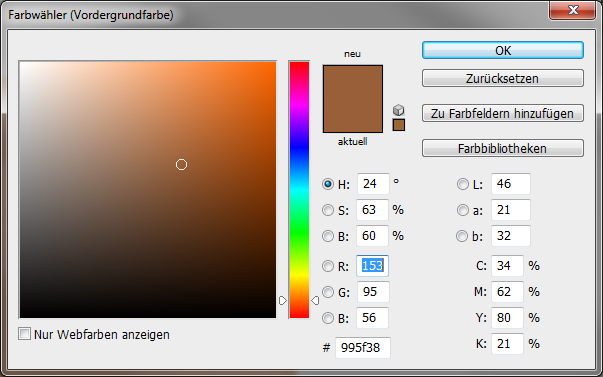
Task: Click the Zurücksetzen button
Action: [x=503, y=78]
